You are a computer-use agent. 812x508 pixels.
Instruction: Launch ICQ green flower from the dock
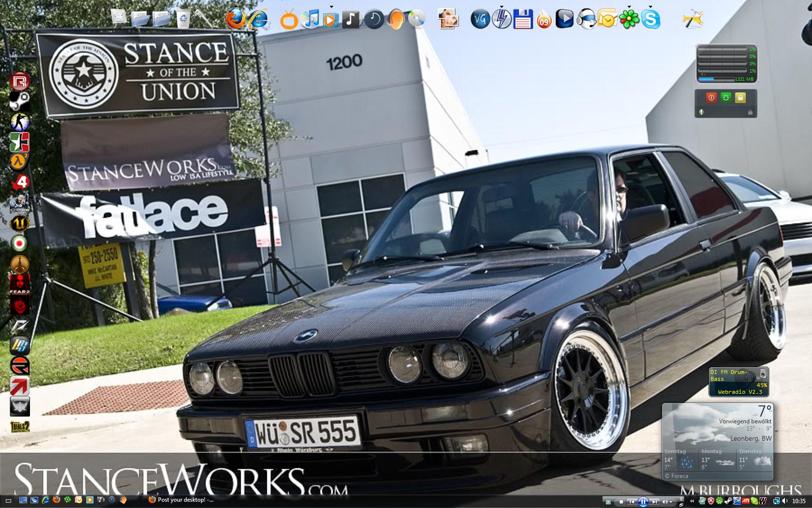pos(629,19)
